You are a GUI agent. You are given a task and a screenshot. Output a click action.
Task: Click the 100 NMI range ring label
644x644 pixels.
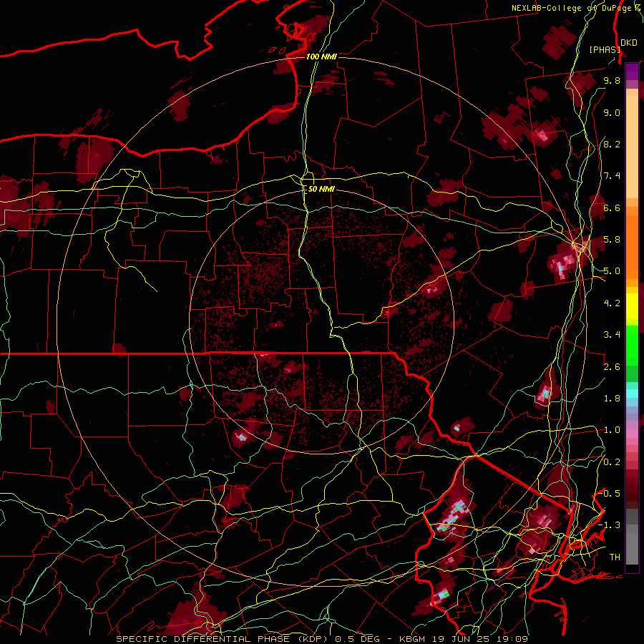click(x=321, y=57)
